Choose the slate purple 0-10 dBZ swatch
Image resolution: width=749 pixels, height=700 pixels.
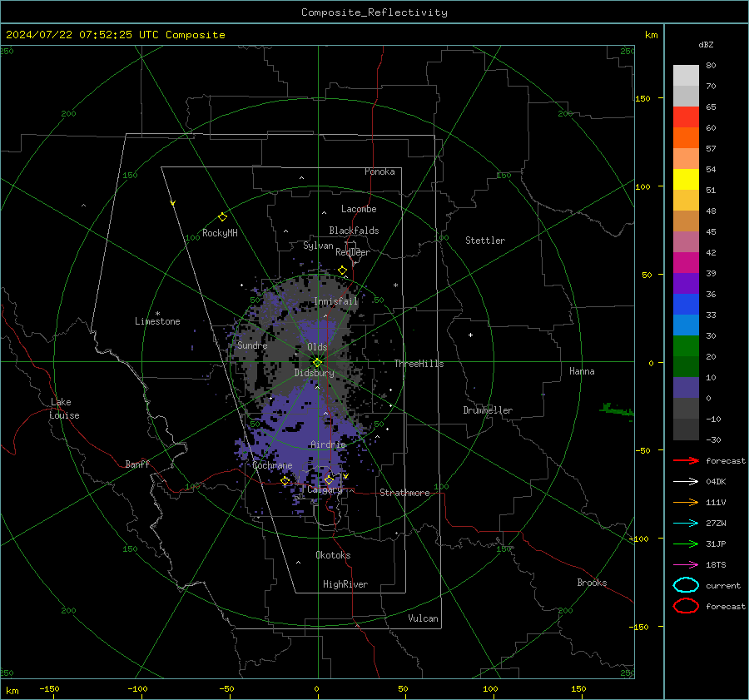click(x=686, y=388)
